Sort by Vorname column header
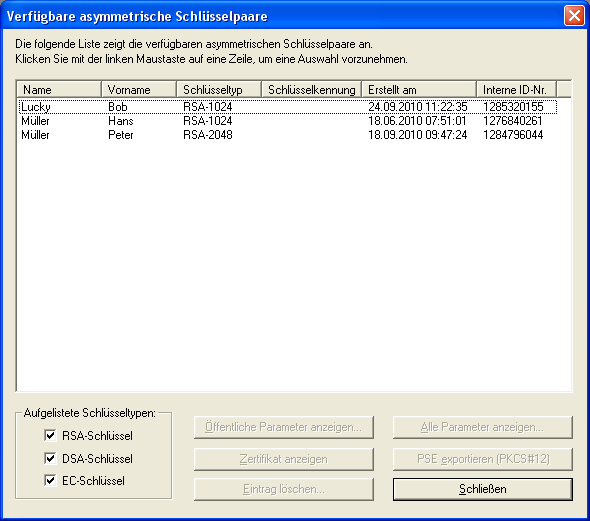Viewport: 590px width, 521px height. 139,90
